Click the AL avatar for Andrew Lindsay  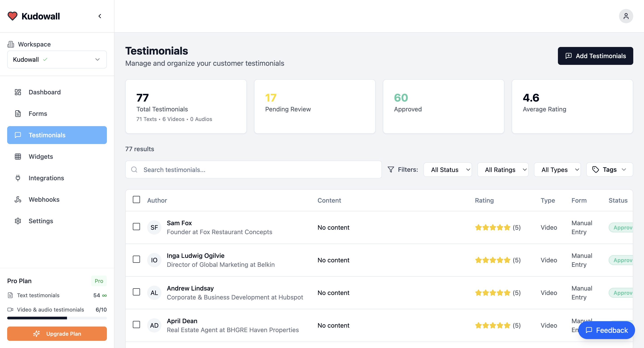point(154,293)
